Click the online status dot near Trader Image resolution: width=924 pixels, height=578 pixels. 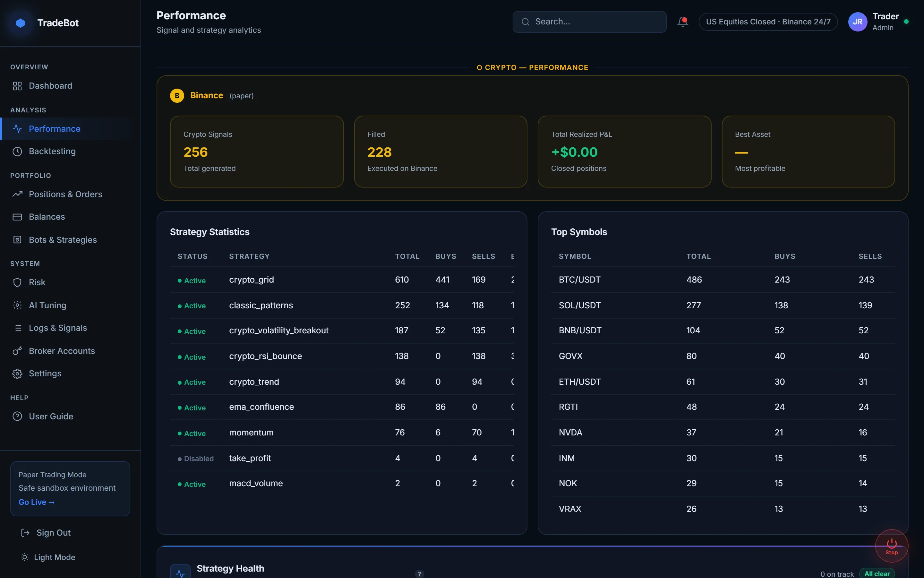906,22
